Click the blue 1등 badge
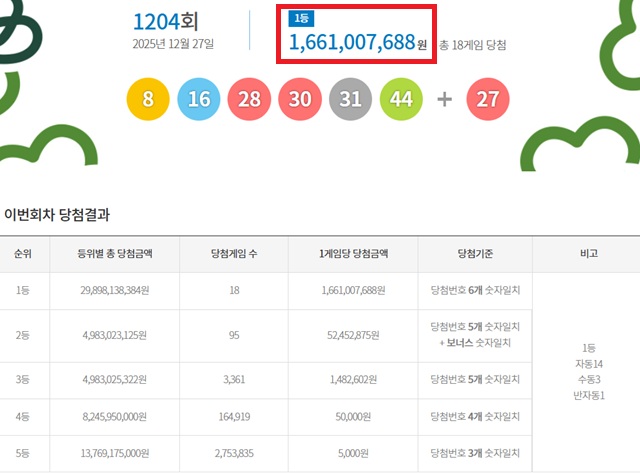This screenshot has height=473, width=640. tap(300, 19)
